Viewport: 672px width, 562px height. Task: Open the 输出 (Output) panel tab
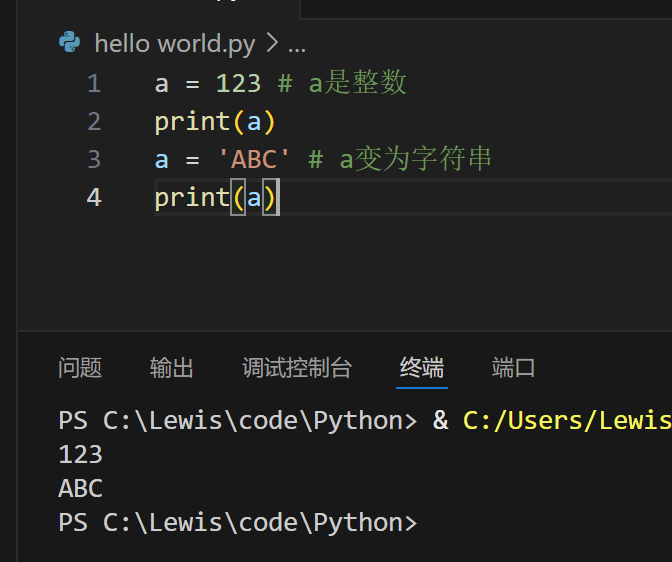pos(171,368)
